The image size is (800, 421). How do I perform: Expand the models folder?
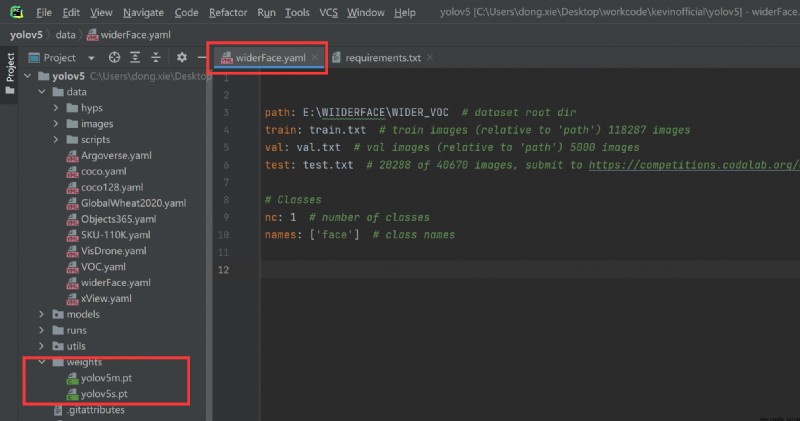42,314
